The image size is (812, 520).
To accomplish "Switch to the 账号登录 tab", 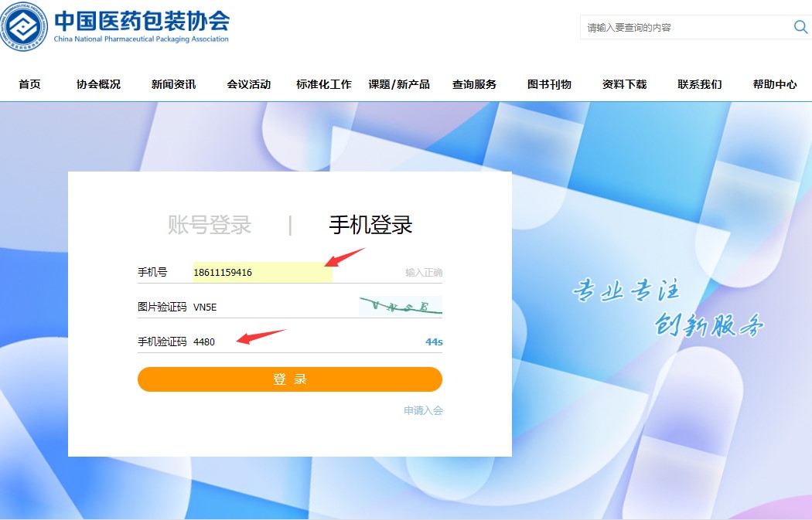I will pos(210,225).
